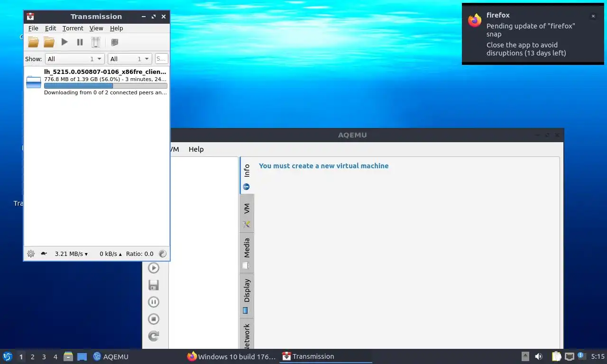The width and height of the screenshot is (607, 364).
Task: Switch to the Network tab in AQEMU
Action: tap(247, 335)
